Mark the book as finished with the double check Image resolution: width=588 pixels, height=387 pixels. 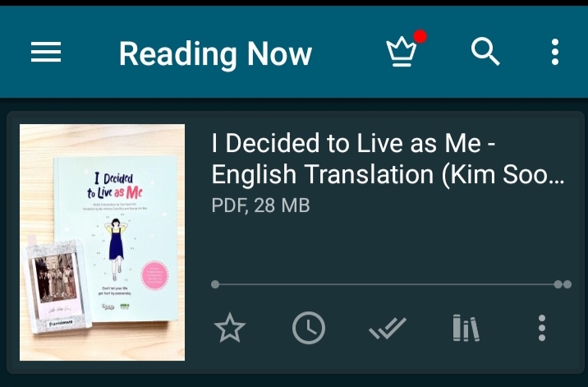point(387,329)
